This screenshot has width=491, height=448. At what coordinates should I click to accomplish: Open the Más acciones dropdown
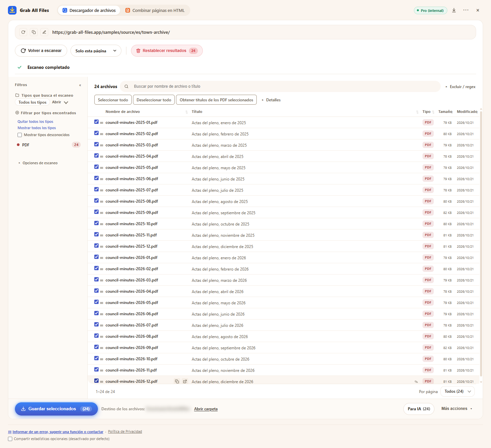coord(457,409)
